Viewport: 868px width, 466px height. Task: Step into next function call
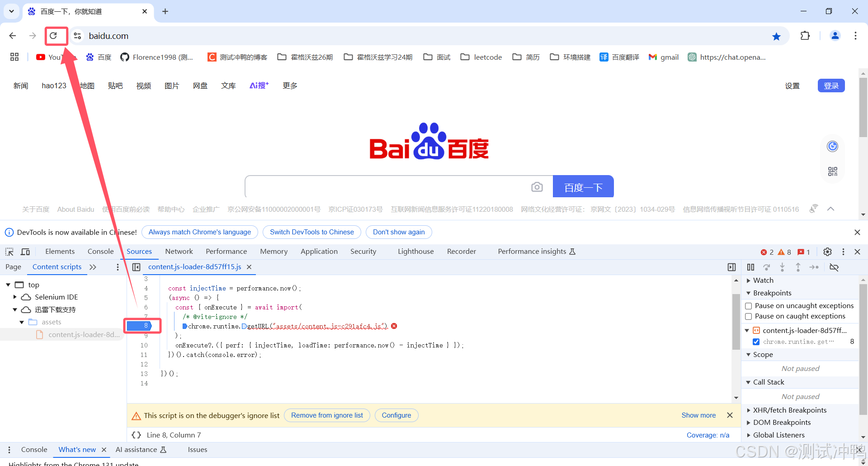click(782, 267)
